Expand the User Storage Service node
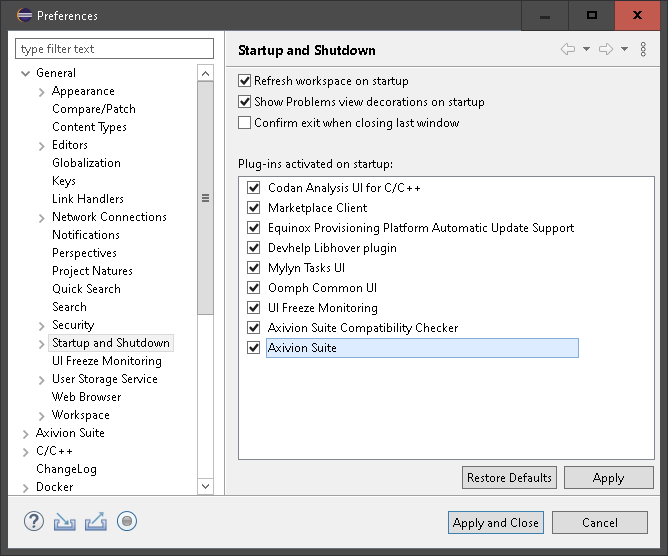 [x=41, y=380]
